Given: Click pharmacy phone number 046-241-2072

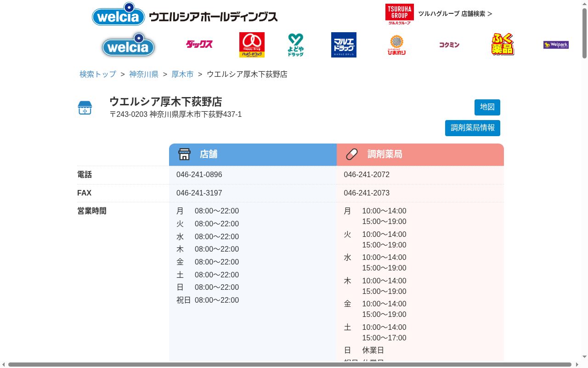Looking at the screenshot, I should point(367,175).
